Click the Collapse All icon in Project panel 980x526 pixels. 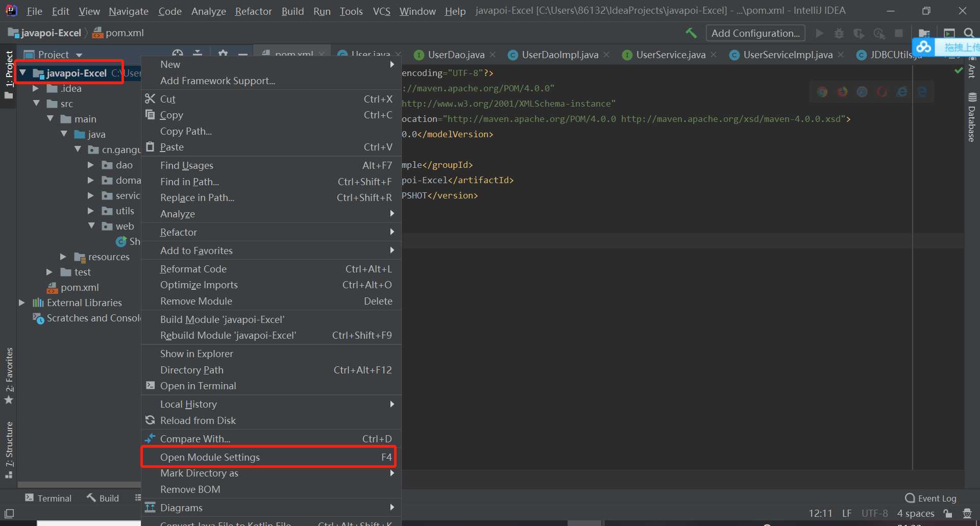coord(198,54)
